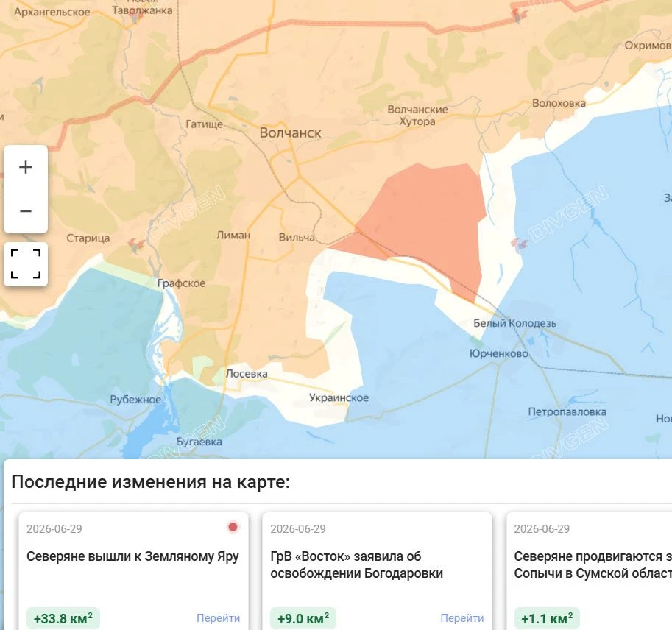Open card about ГрВ «Восток» Богодаровка
Viewport: 672px width, 630px height.
click(377, 570)
